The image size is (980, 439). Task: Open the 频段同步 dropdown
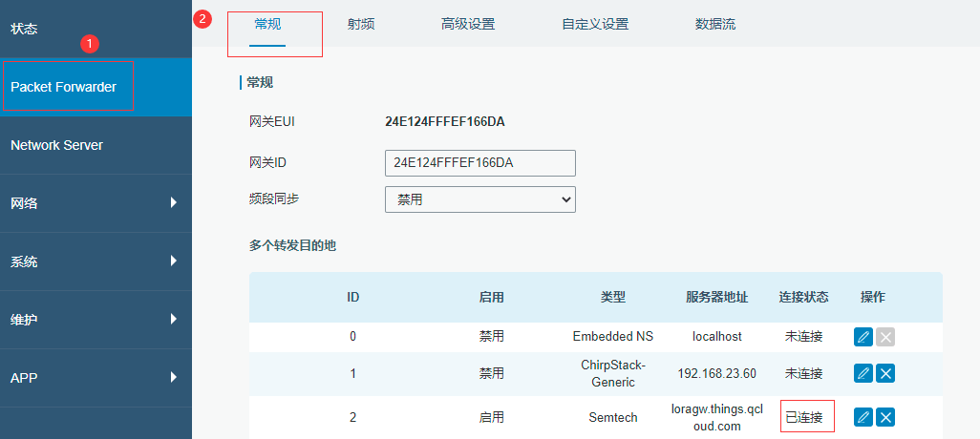[x=479, y=199]
